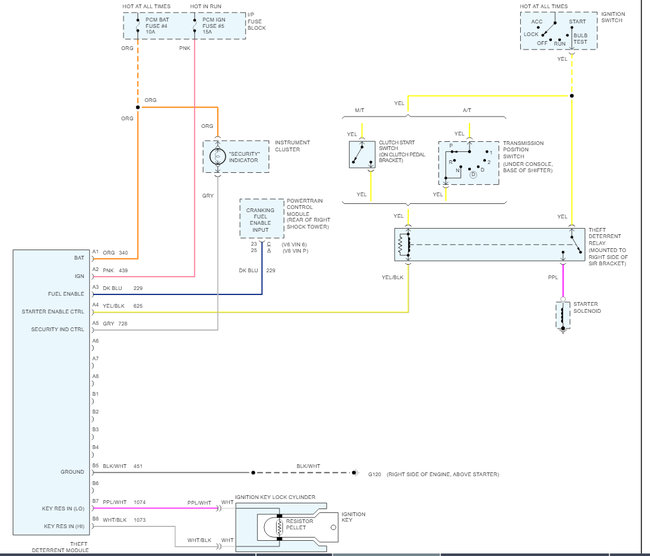This screenshot has height=556, width=650.
Task: Click the 'A1 ORG 340' wire label
Action: (110, 253)
